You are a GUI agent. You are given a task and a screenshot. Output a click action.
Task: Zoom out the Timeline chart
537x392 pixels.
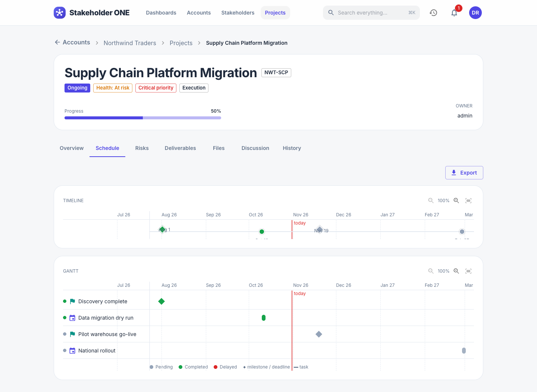pos(431,201)
